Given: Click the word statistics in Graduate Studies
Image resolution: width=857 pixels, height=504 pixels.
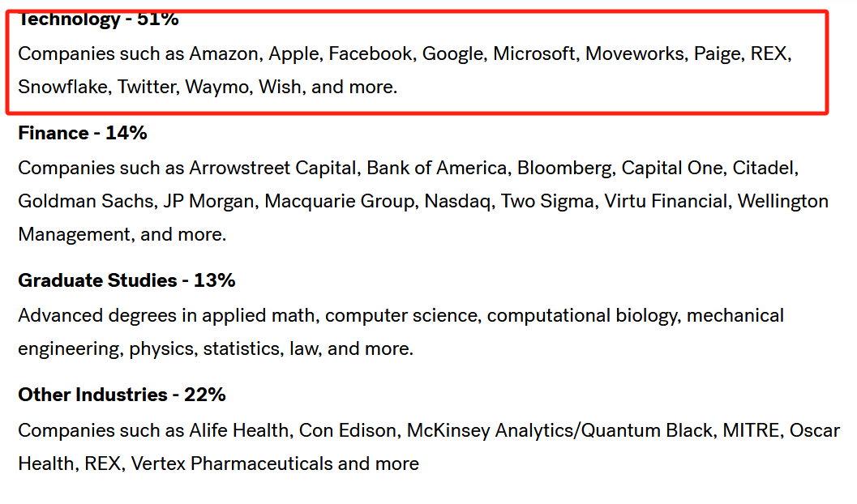Looking at the screenshot, I should [x=242, y=349].
